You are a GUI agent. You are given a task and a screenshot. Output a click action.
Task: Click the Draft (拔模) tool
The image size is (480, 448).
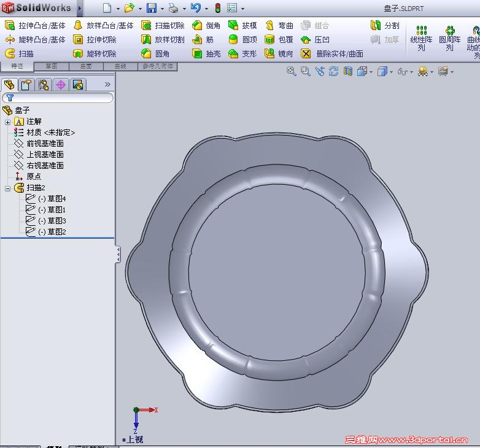242,25
